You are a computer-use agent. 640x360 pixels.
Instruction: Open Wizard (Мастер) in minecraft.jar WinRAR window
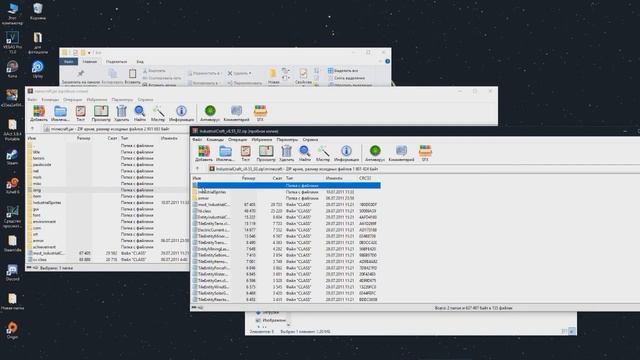[x=158, y=113]
